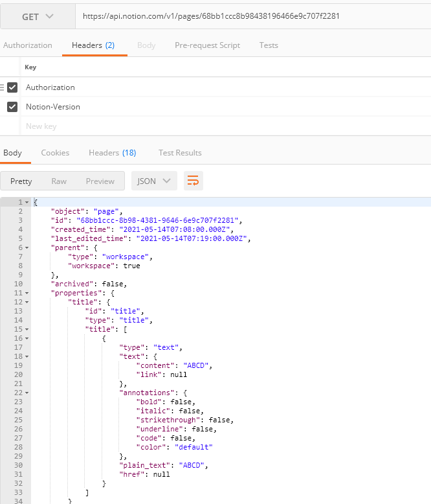This screenshot has width=431, height=504.
Task: Collapse the "text" object at line 18
Action: pos(27,356)
